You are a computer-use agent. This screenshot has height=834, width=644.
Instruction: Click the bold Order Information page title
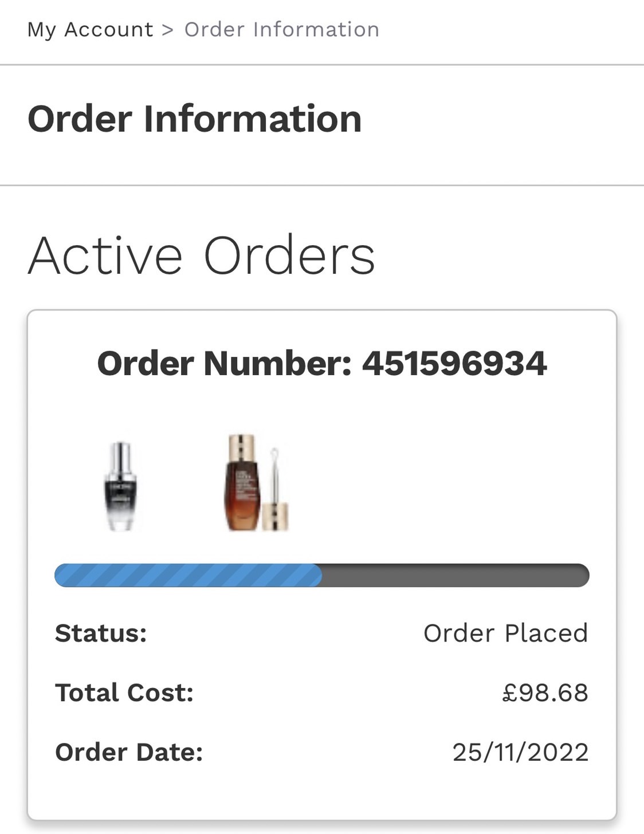point(195,119)
